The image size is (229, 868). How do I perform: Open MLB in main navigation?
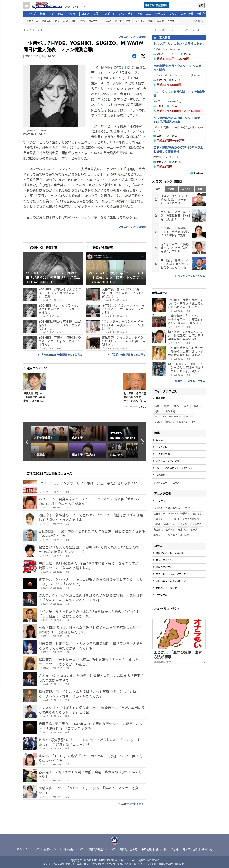coord(61,14)
